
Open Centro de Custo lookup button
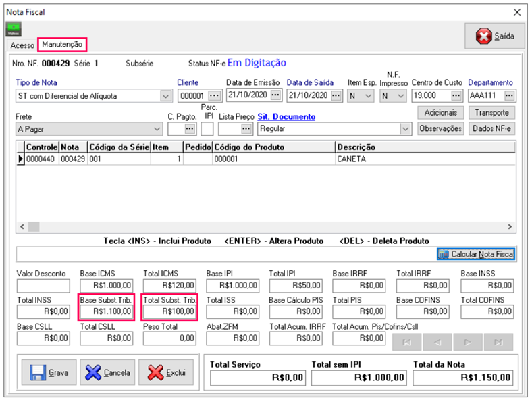point(456,95)
